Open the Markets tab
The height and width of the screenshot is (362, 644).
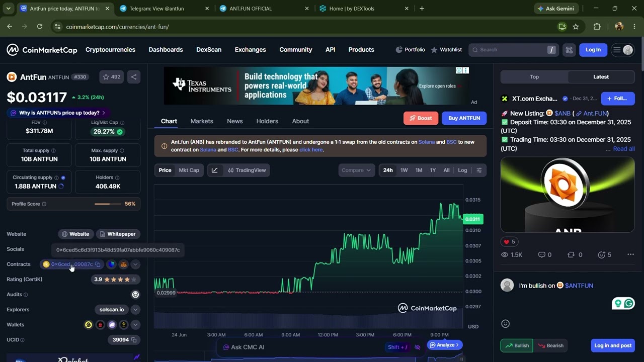tap(202, 121)
